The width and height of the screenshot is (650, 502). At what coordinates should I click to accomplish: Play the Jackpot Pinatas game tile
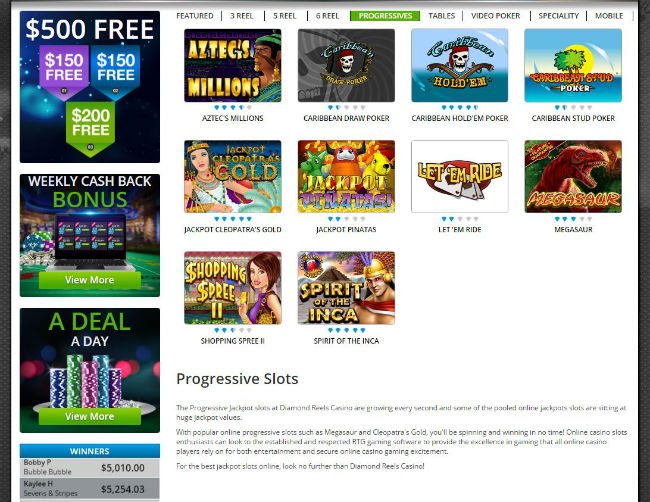[346, 177]
